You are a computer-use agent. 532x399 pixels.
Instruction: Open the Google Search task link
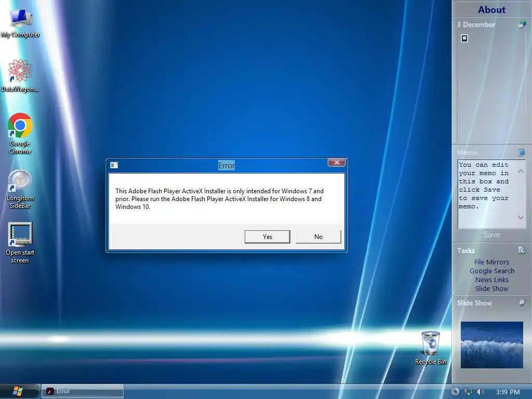tap(491, 271)
